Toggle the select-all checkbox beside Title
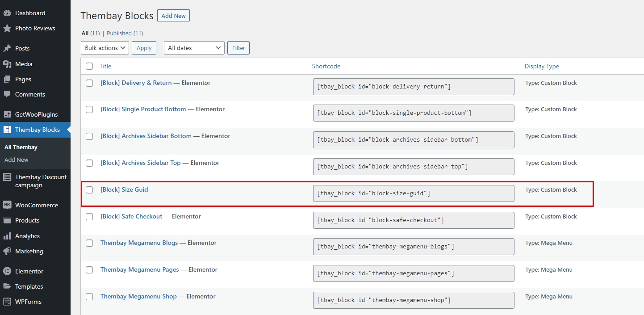 pyautogui.click(x=89, y=66)
